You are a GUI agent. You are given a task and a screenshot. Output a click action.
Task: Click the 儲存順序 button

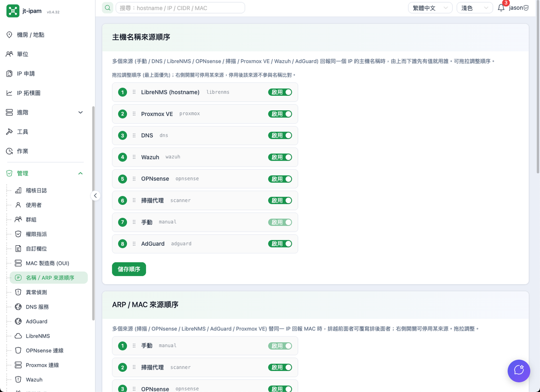point(129,269)
